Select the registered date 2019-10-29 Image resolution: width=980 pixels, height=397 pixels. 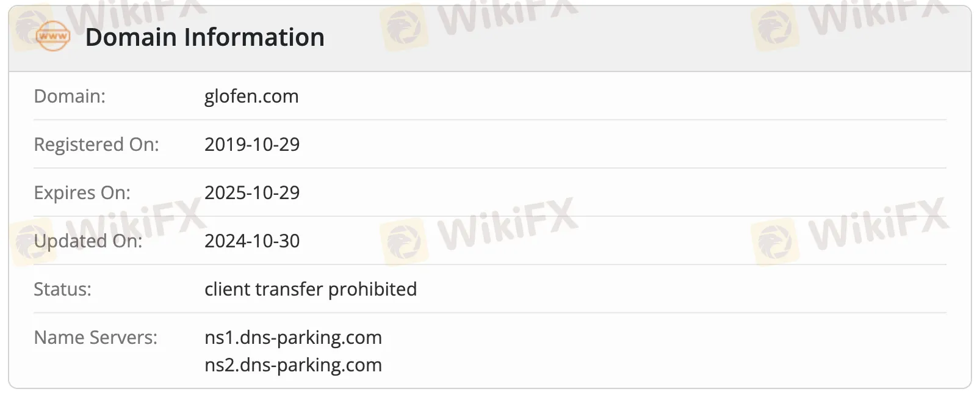pos(252,145)
